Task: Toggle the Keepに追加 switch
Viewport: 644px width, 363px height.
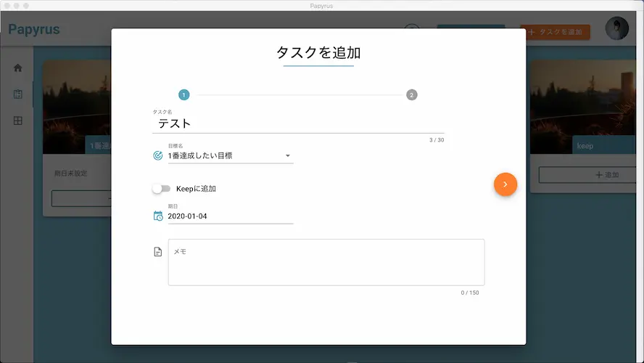Action: [x=161, y=189]
